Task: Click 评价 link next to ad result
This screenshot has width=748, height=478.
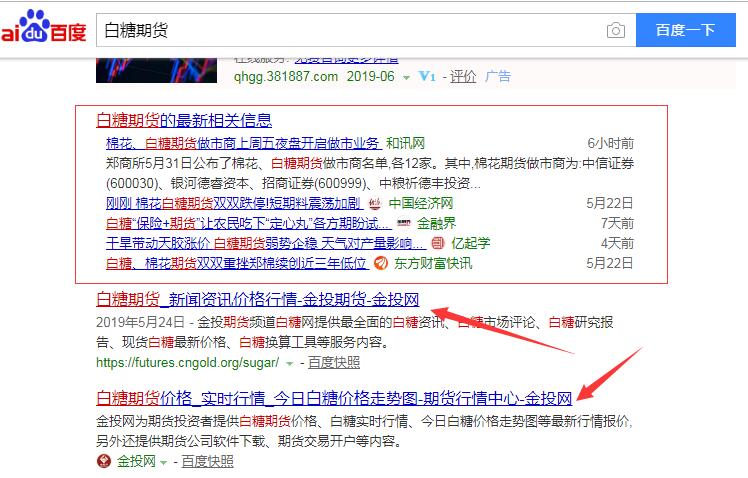Action: click(462, 76)
